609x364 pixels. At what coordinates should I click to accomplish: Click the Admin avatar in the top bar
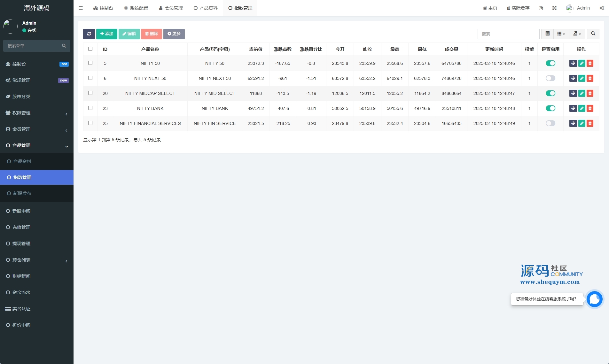pos(569,8)
